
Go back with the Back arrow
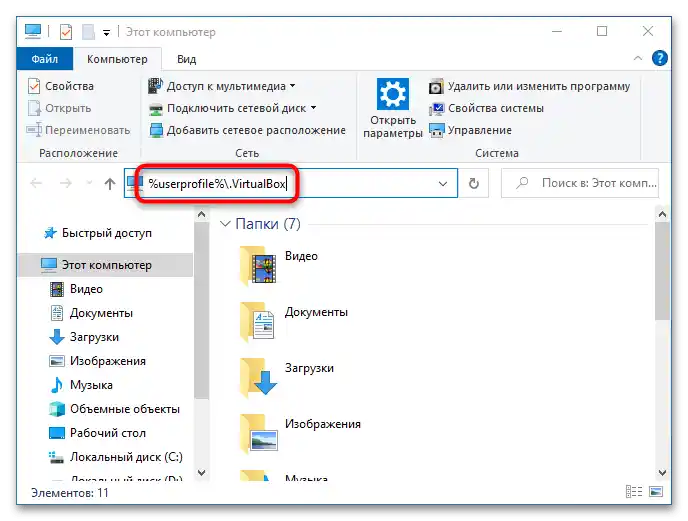(x=36, y=183)
